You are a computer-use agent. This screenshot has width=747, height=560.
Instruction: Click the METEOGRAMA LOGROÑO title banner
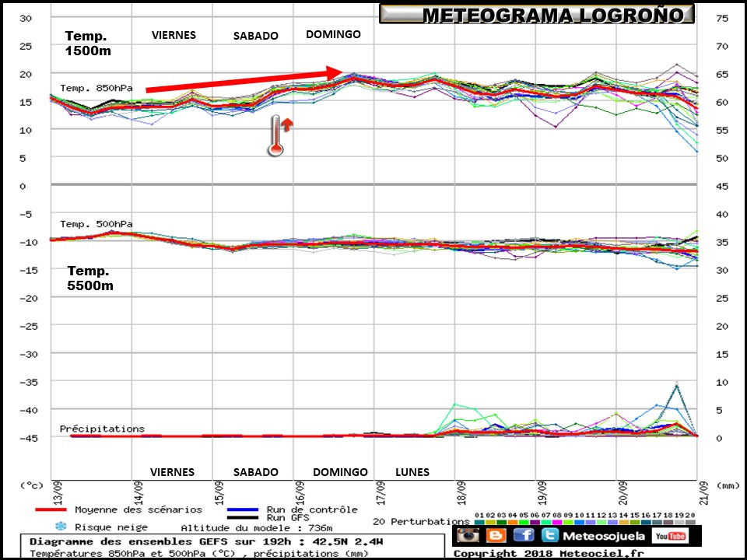[x=537, y=14]
